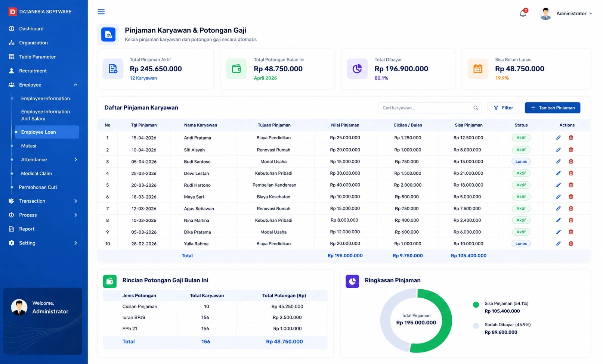Screen dimensions: 603x364
Task: Click the Dashboard sidebar icon
Action: click(12, 29)
